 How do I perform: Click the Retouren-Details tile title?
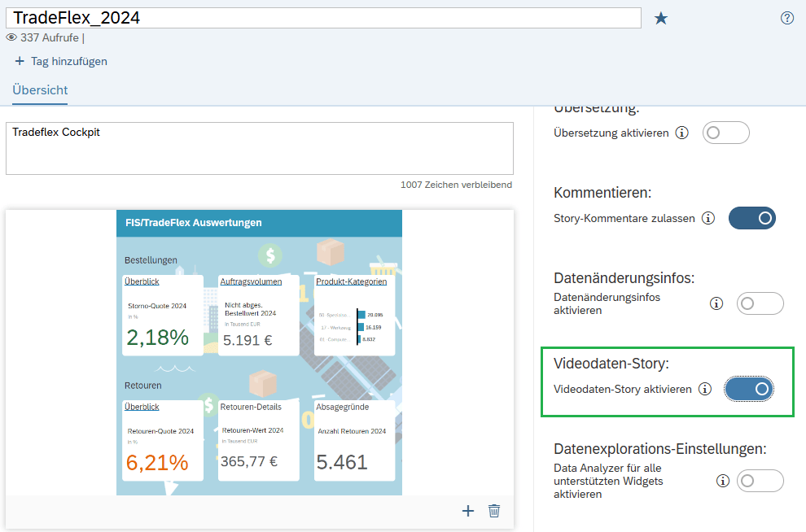[x=251, y=407]
